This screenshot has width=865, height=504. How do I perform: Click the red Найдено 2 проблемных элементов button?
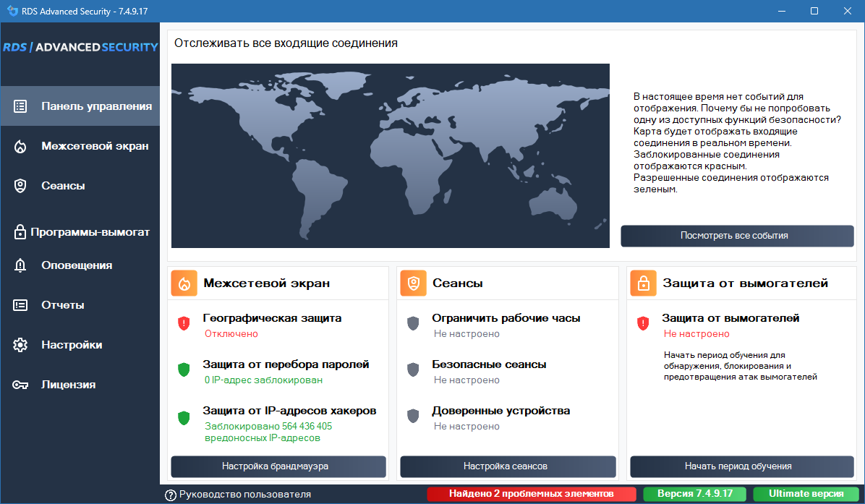coord(532,494)
